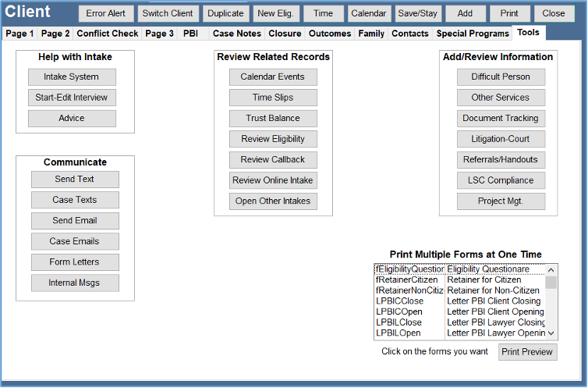
Task: Open the Calendar from the top toolbar
Action: (x=368, y=13)
